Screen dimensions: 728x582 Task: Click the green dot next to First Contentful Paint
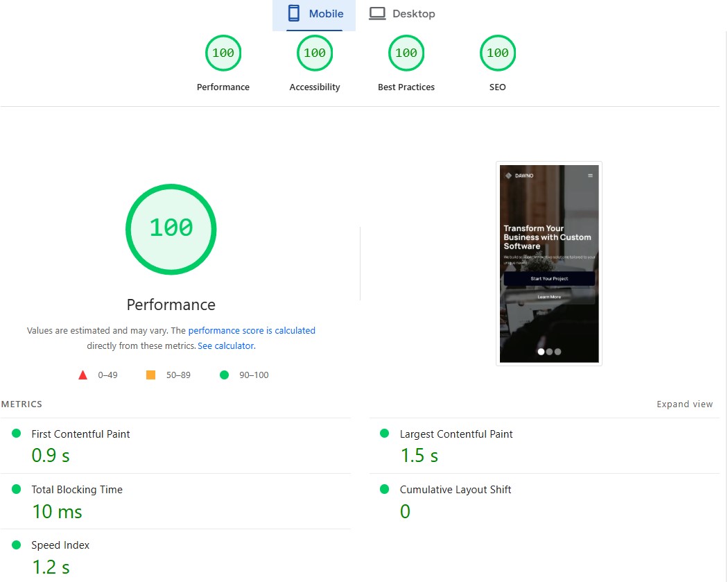(x=16, y=433)
